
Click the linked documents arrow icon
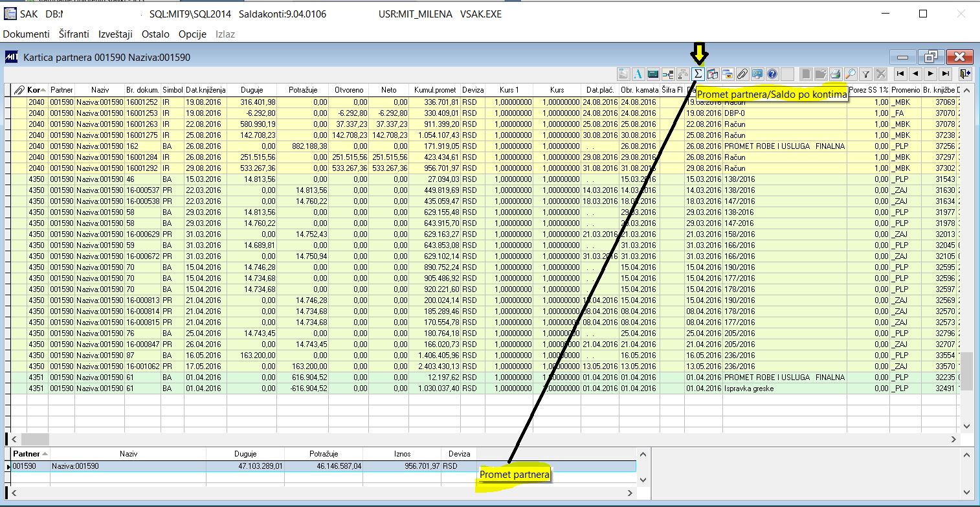click(668, 74)
